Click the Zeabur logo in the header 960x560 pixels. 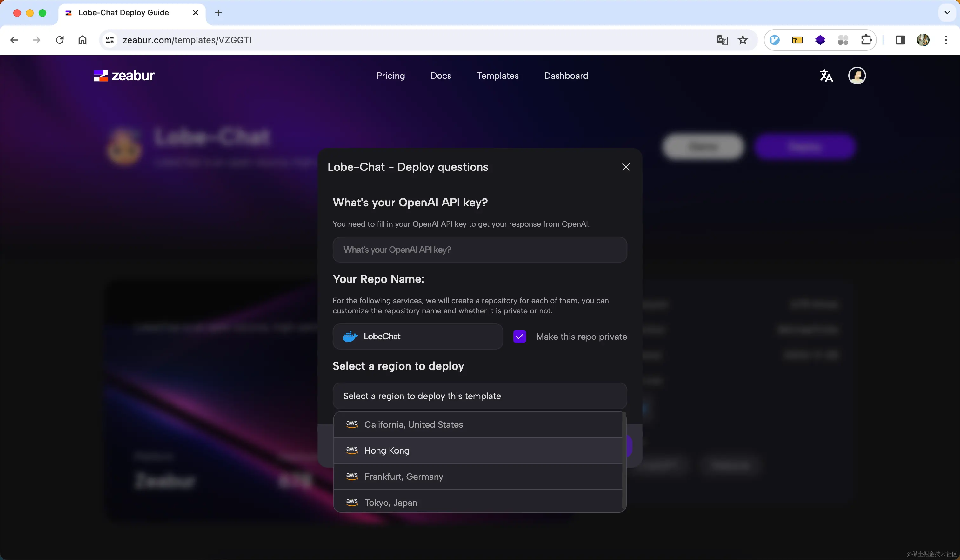pos(124,76)
